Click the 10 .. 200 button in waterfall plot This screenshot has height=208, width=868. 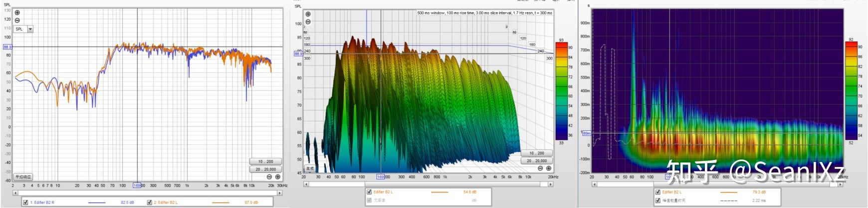[x=537, y=153]
